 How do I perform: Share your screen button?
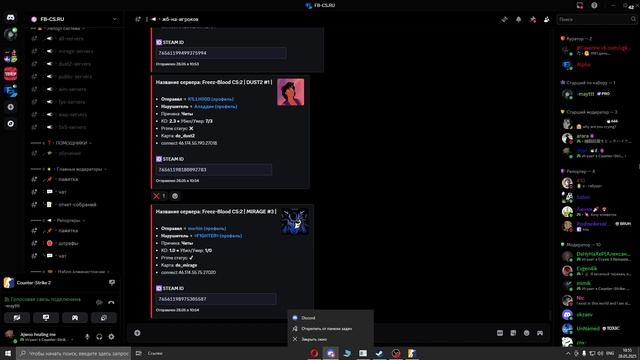pyautogui.click(x=46, y=318)
